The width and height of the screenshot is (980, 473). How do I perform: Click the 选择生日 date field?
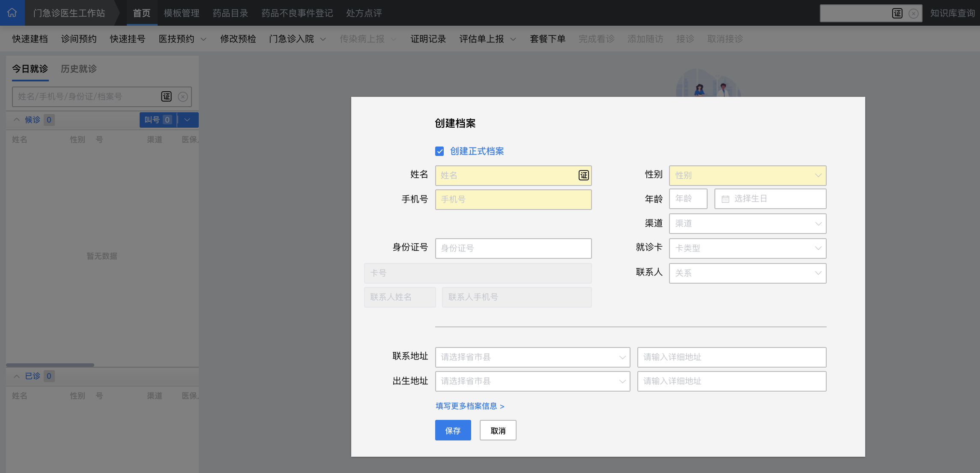click(770, 198)
